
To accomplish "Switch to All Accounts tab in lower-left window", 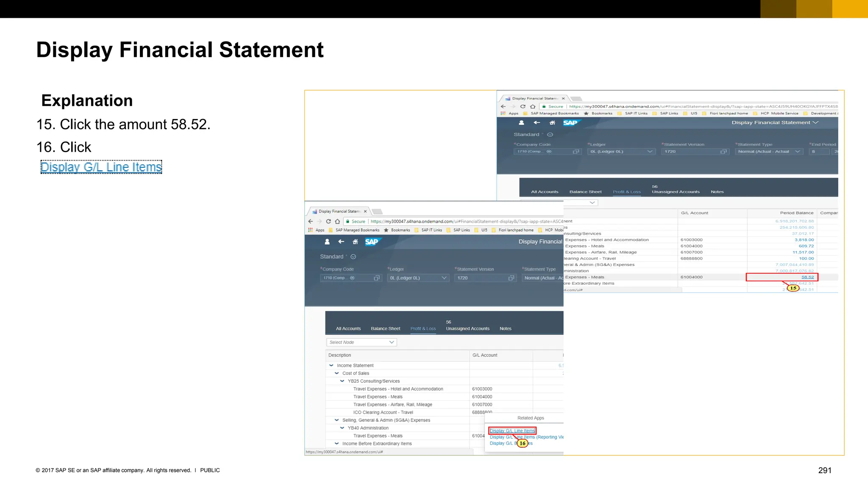I will (x=348, y=329).
